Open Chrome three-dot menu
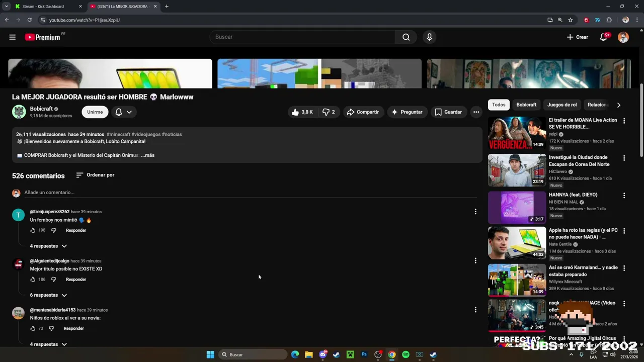644x362 pixels. click(x=637, y=20)
